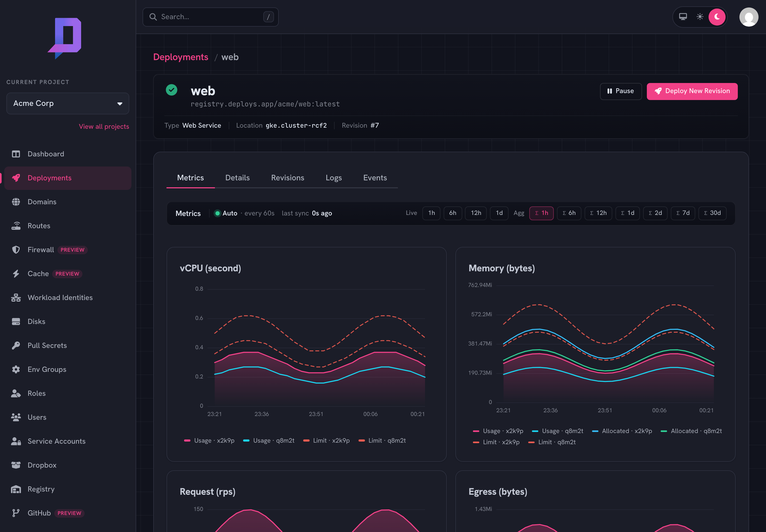Open the Events tab

point(375,178)
